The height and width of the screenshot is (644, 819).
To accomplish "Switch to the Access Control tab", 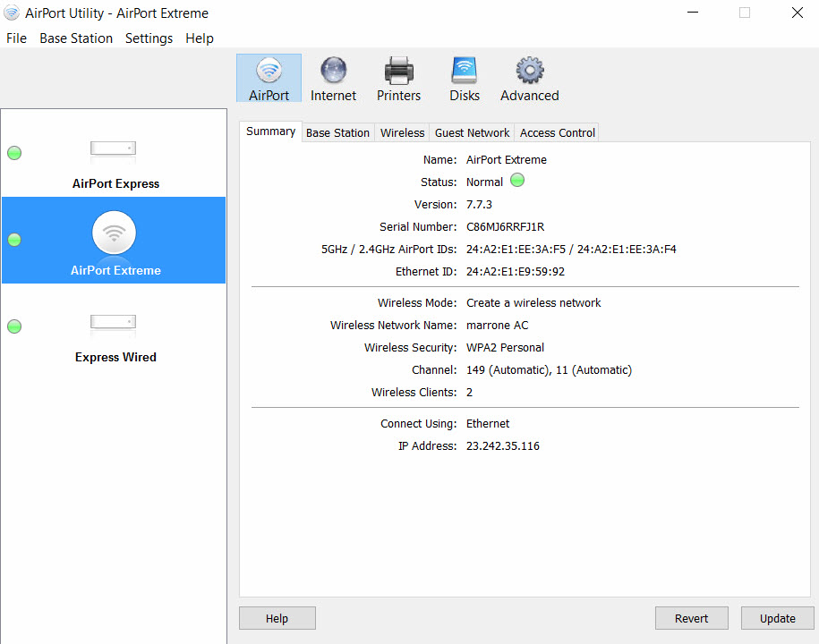I will (557, 132).
